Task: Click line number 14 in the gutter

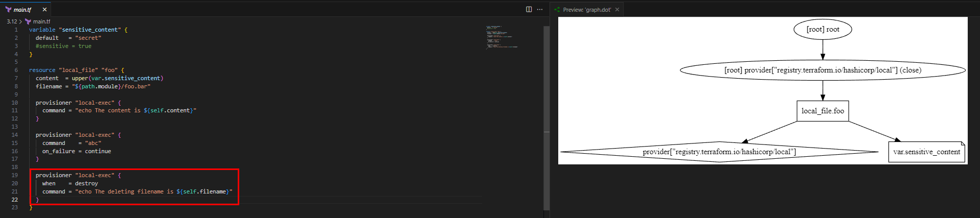Action: click(14, 135)
